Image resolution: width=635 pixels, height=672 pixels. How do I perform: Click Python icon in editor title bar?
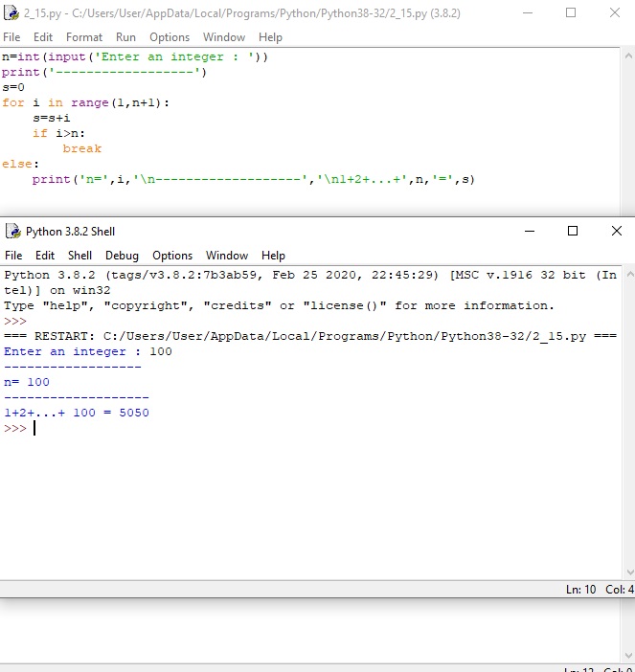[x=11, y=12]
